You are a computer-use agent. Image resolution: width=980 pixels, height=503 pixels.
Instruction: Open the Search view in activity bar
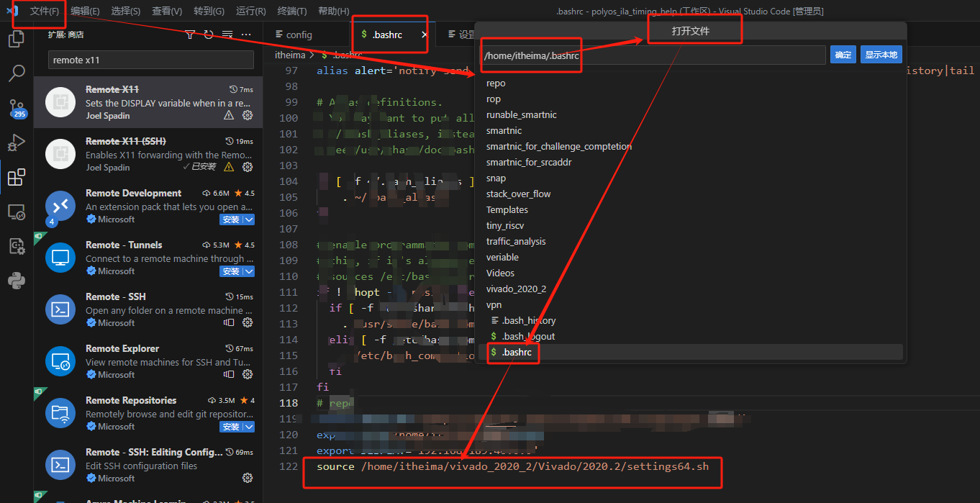[x=16, y=73]
